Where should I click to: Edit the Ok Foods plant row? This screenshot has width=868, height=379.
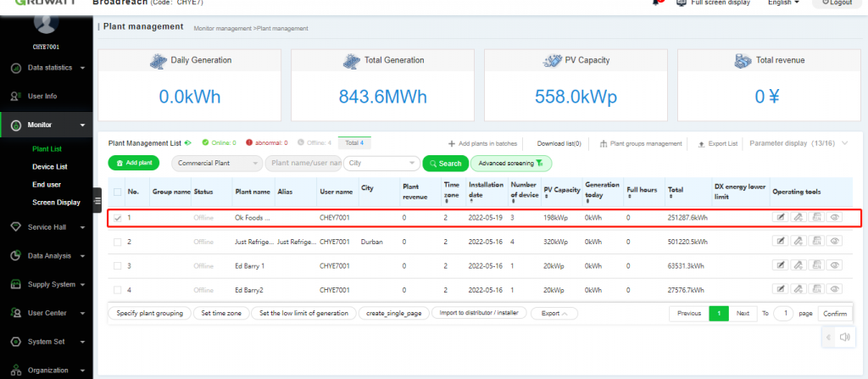coord(780,217)
